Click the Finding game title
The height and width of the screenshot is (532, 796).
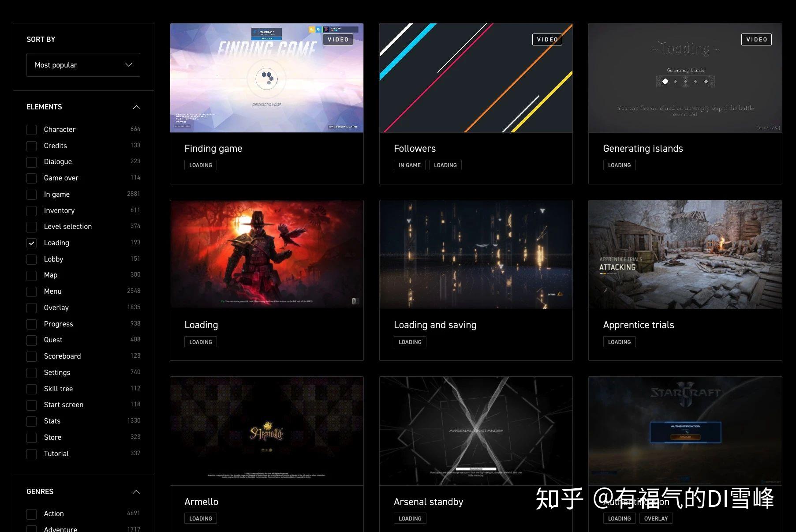[x=213, y=149]
